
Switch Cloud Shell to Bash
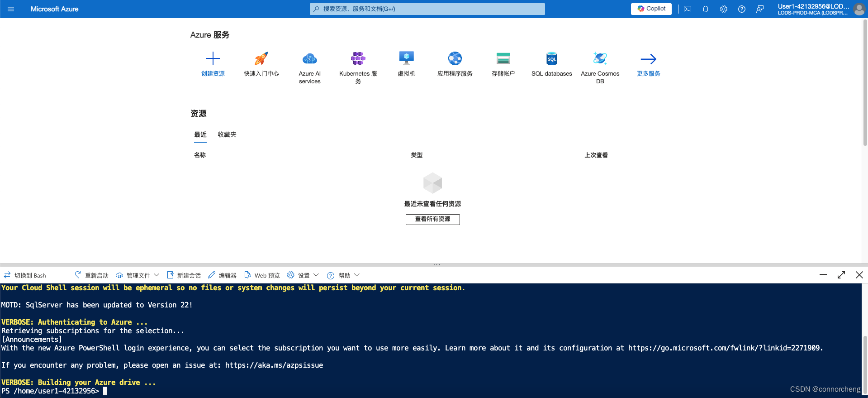(25, 275)
